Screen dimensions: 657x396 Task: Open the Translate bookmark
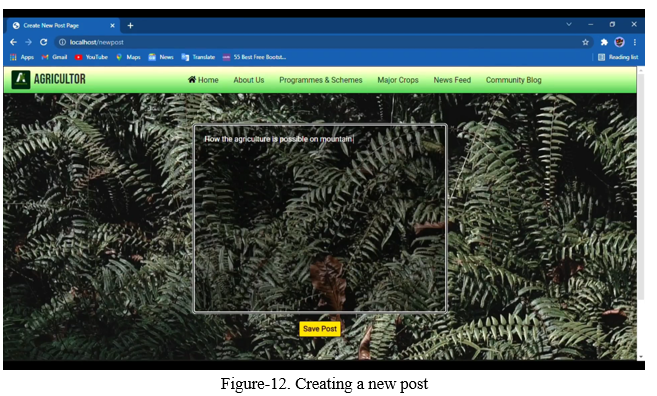[x=198, y=57]
